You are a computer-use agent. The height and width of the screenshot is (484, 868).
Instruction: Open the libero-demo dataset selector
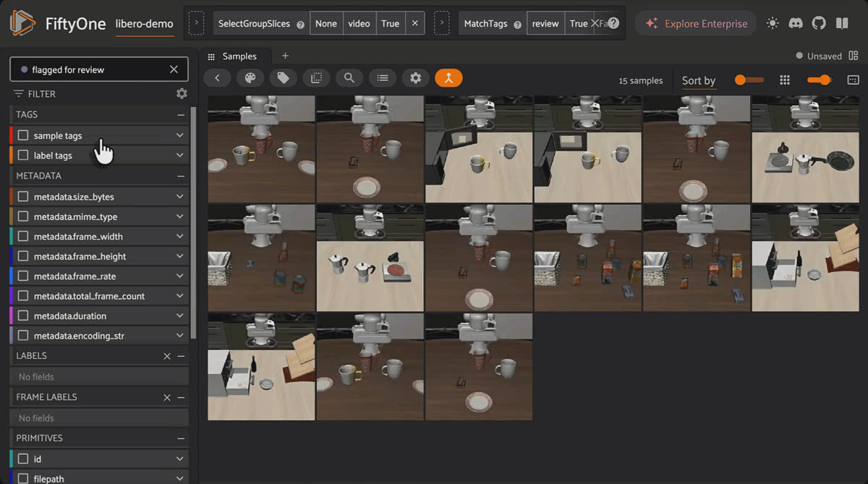(145, 24)
